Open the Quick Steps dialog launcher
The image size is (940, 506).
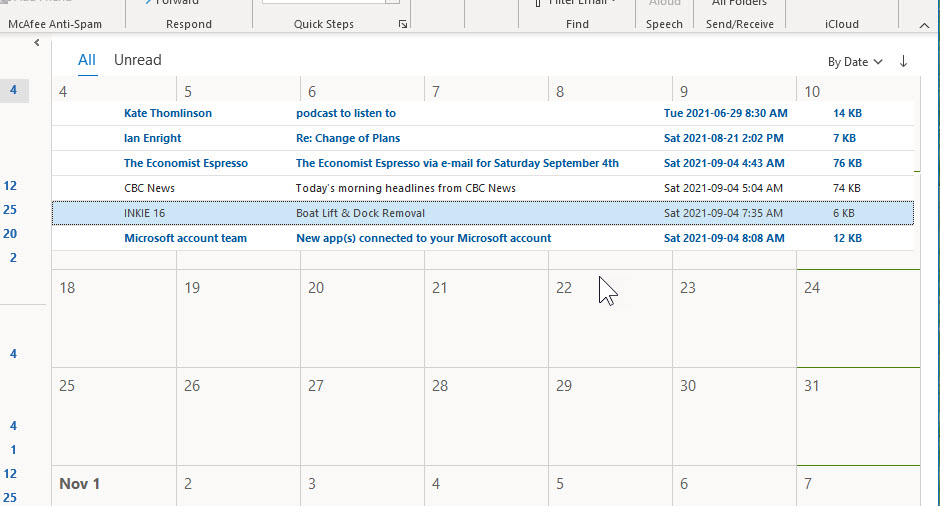[x=402, y=23]
